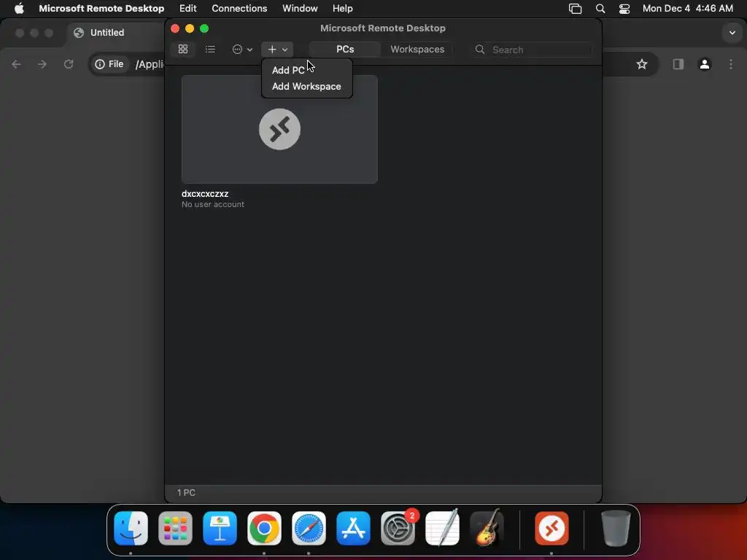Expand the Chrome tab search chevron
The width and height of the screenshot is (747, 560).
tap(732, 33)
